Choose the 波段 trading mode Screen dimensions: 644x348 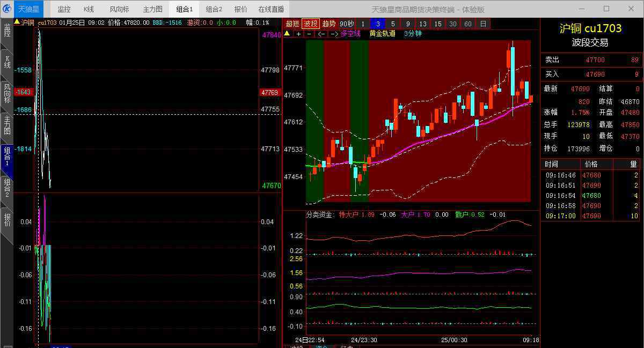coord(311,24)
